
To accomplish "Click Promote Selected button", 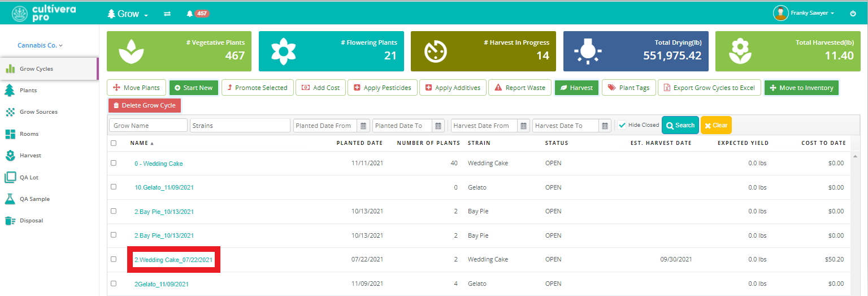I will point(257,88).
